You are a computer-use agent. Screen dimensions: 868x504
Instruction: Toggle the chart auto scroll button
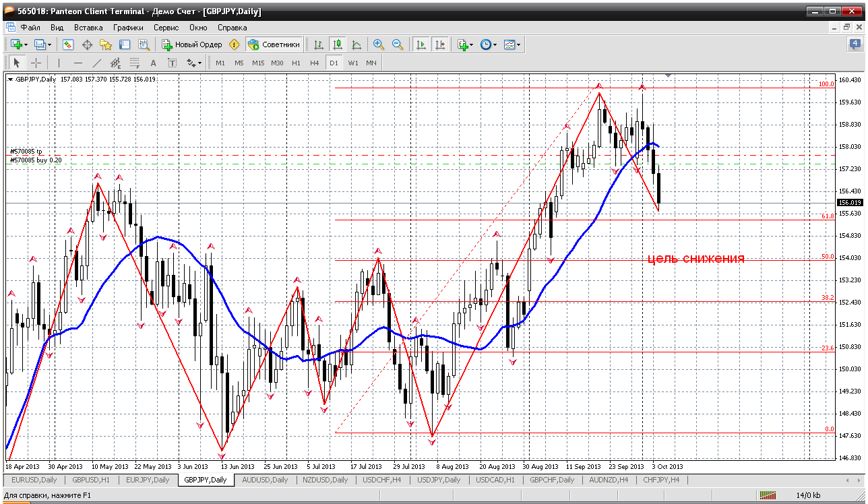(x=421, y=44)
